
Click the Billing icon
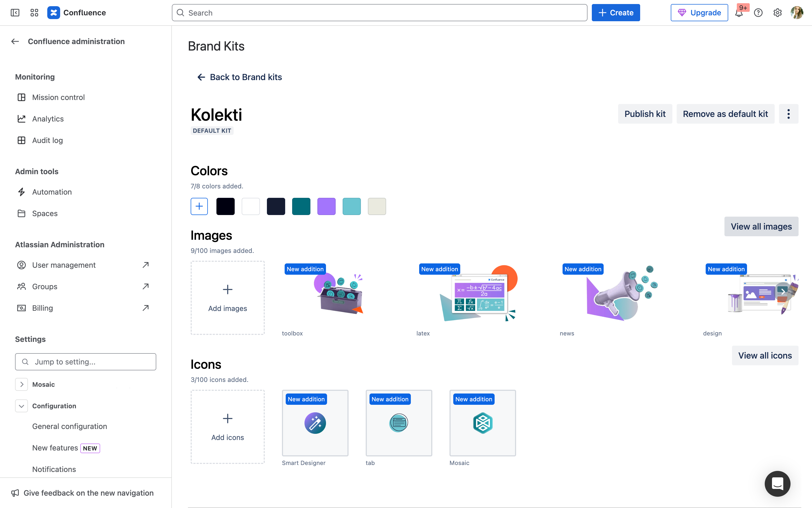coord(21,308)
